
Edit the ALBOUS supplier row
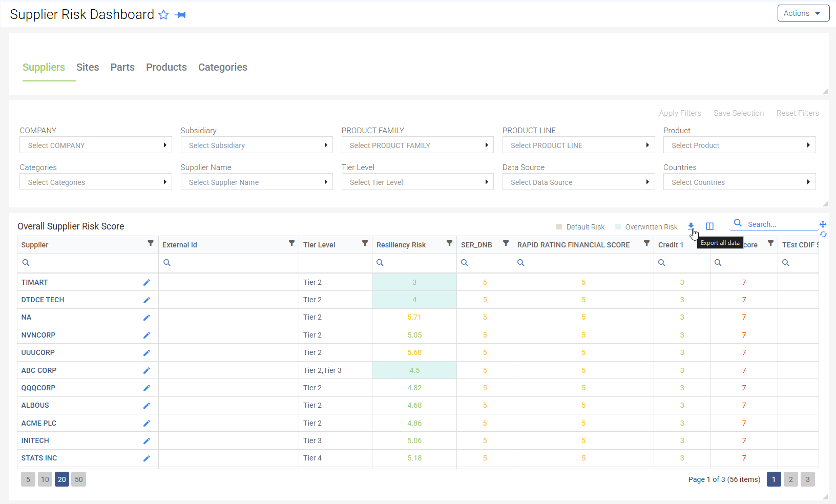click(x=147, y=406)
